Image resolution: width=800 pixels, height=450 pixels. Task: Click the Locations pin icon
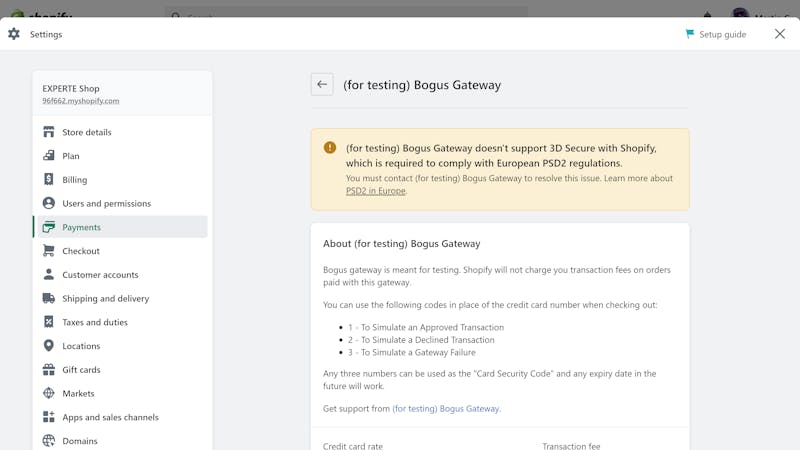tap(48, 346)
